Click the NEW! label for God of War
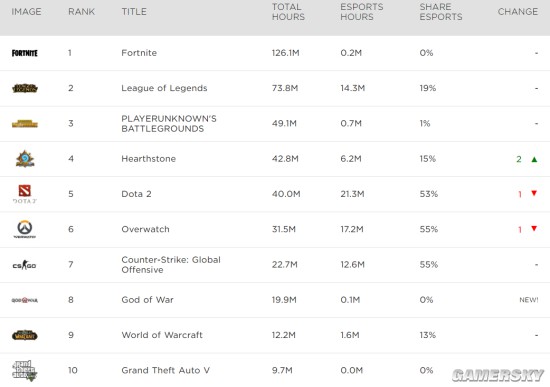 click(x=529, y=300)
